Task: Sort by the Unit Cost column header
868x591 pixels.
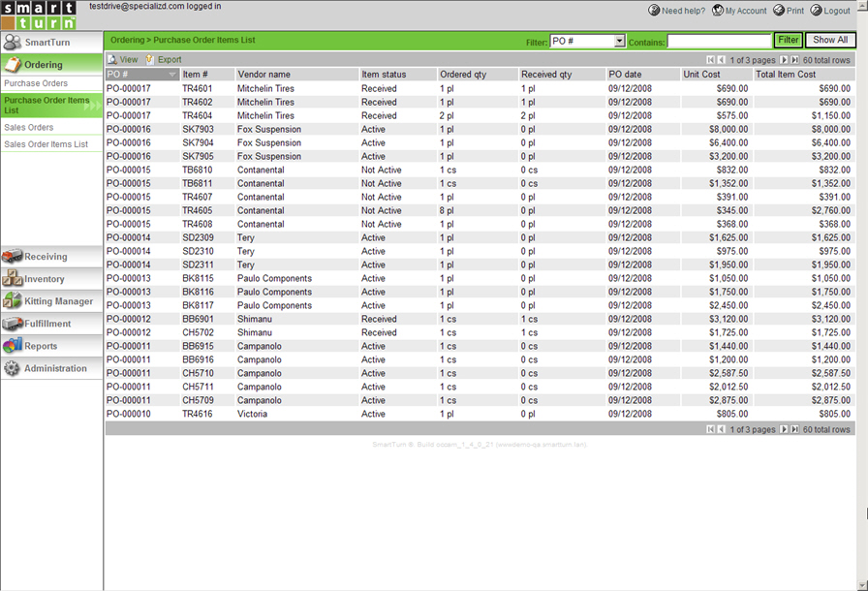Action: pyautogui.click(x=716, y=75)
